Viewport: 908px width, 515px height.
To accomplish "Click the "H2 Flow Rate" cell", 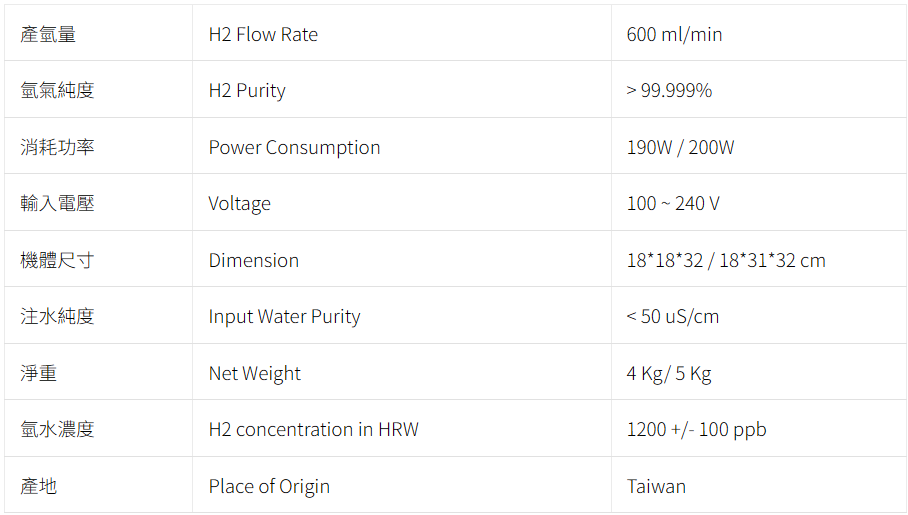I will [263, 34].
